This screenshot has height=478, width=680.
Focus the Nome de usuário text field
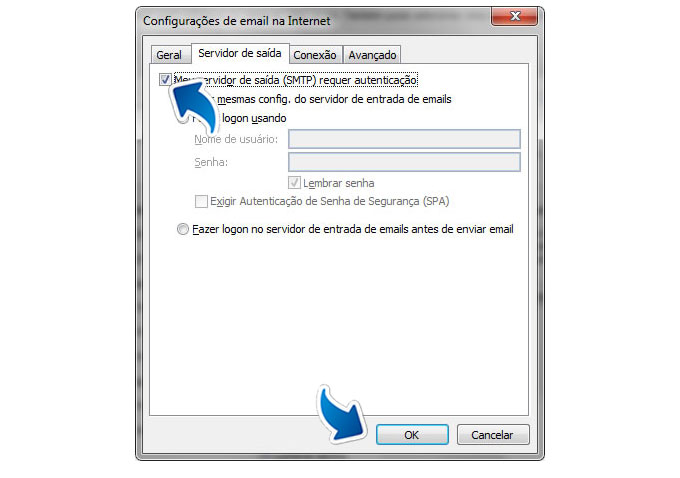404,139
